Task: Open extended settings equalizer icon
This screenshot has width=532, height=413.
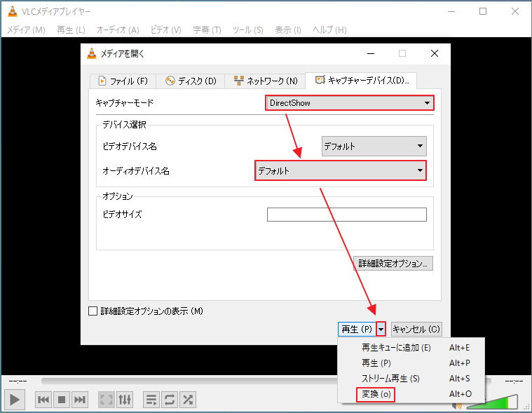Action: tap(125, 400)
